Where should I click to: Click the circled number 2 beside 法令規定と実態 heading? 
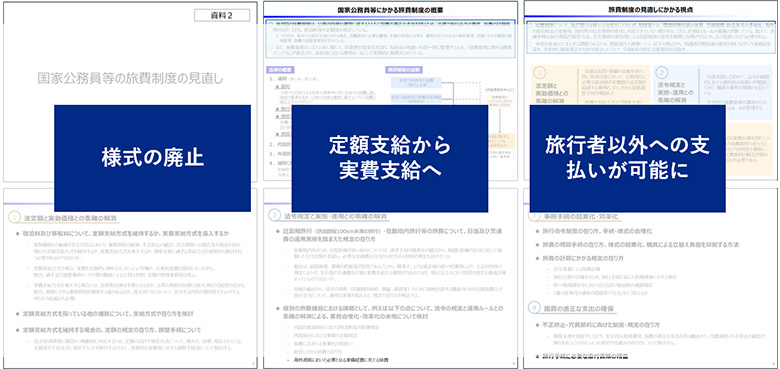(x=275, y=216)
